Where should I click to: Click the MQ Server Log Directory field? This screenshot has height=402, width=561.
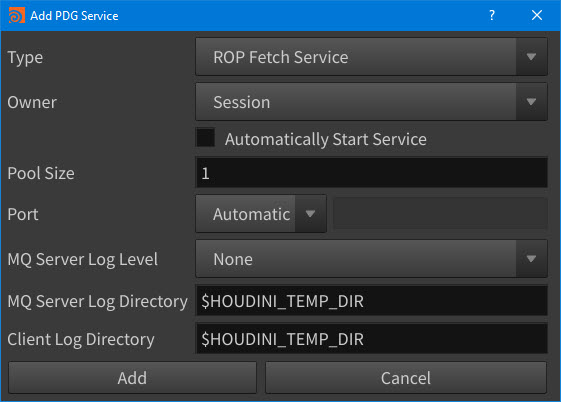(371, 301)
